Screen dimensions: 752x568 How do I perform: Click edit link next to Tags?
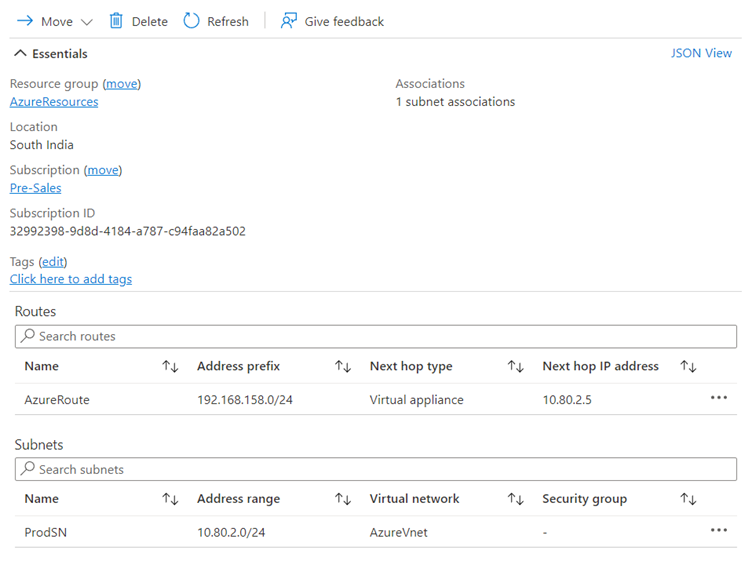tap(53, 262)
